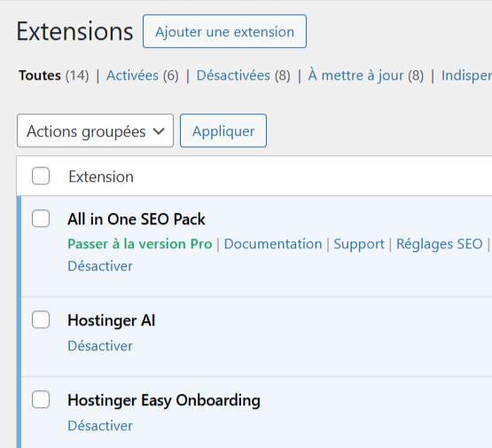Tick the select-all checkbox beside Extension header

pyautogui.click(x=41, y=176)
